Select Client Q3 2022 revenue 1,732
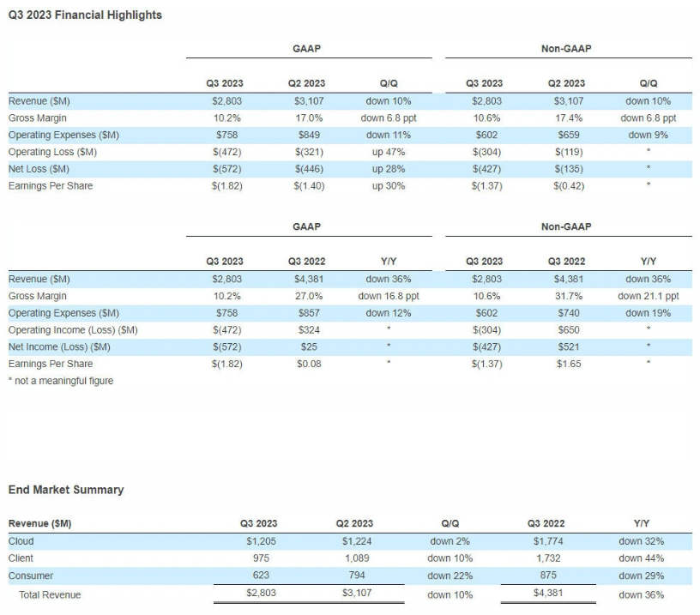The width and height of the screenshot is (700, 615). click(548, 558)
